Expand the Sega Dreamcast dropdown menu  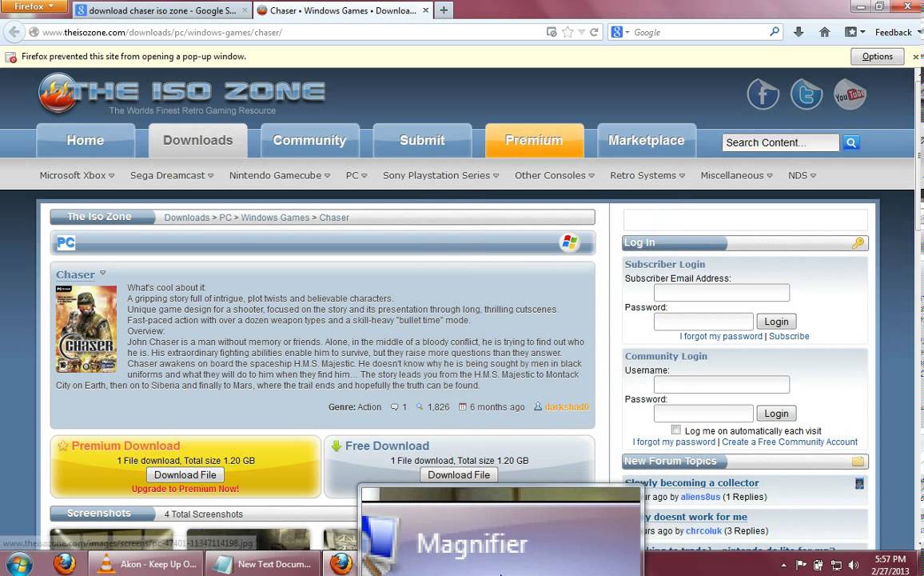(x=172, y=175)
